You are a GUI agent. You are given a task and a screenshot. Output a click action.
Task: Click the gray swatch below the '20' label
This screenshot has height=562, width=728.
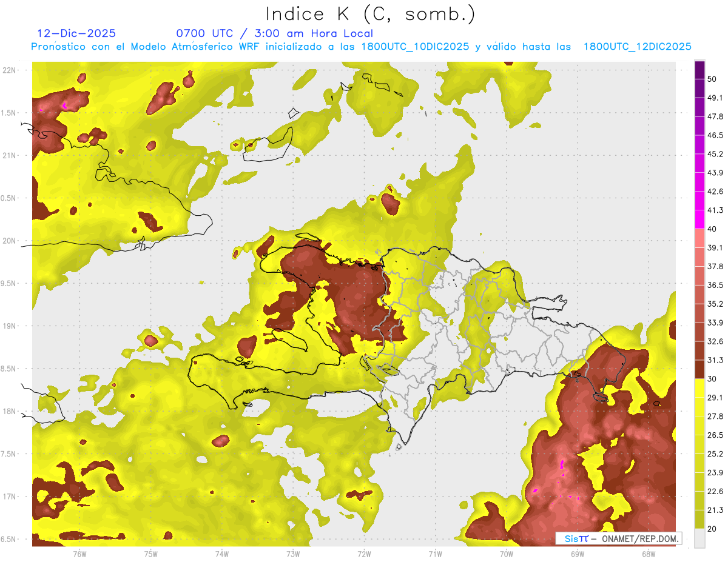699,538
